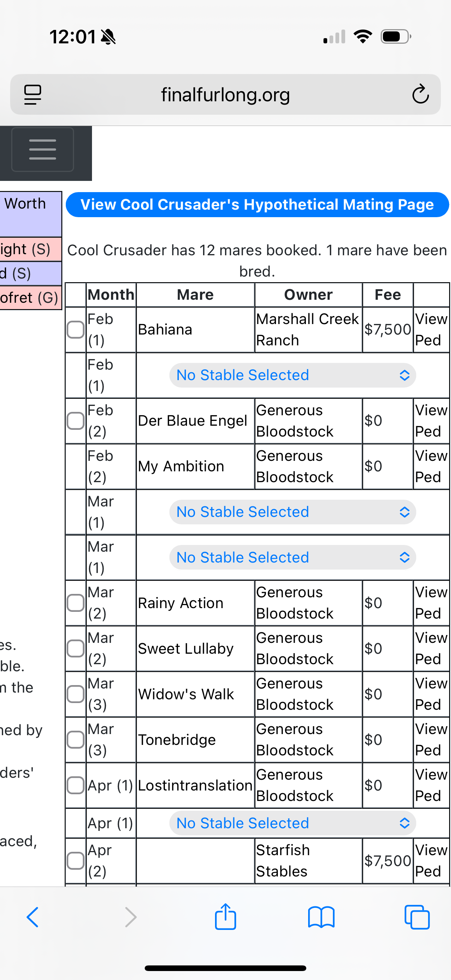Open the first Mar (1) stable dropdown
This screenshot has width=451, height=980.
(292, 512)
